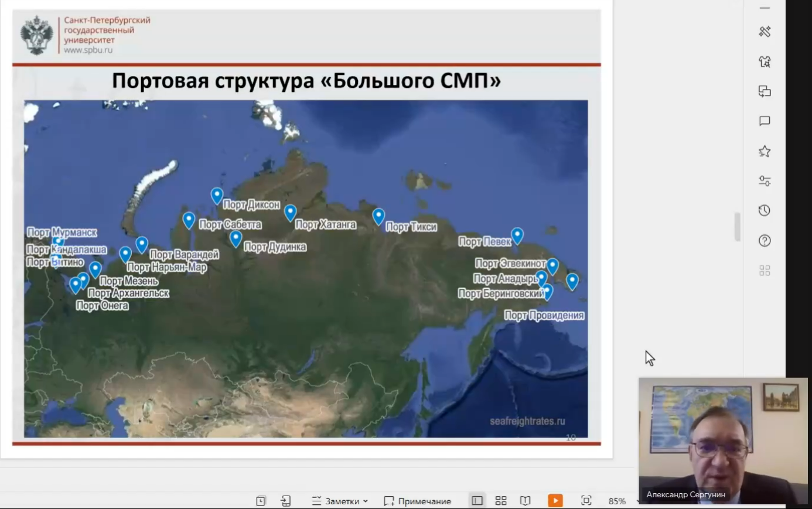The image size is (812, 509).
Task: Click Александр Сергунин's video thumbnail
Action: [x=723, y=439]
